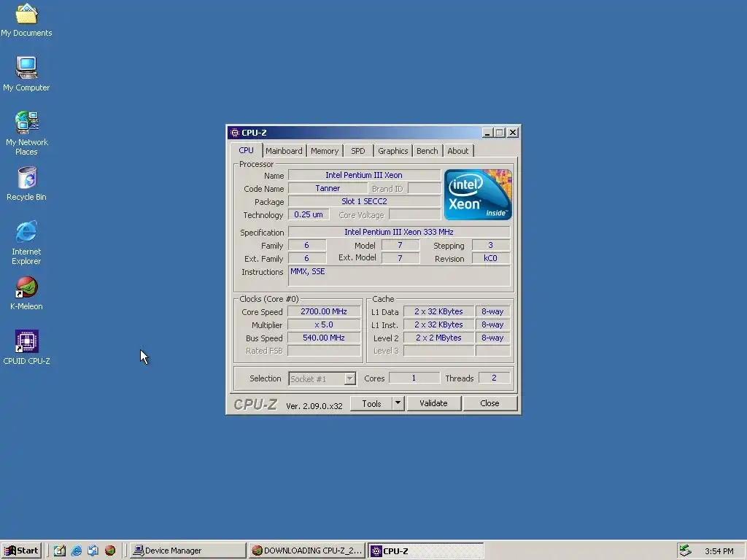
Task: Expand the Tools dropdown arrow
Action: (398, 403)
